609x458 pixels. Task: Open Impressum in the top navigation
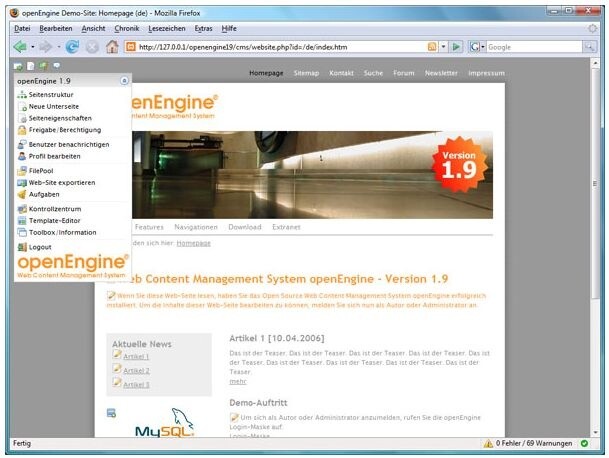[486, 73]
